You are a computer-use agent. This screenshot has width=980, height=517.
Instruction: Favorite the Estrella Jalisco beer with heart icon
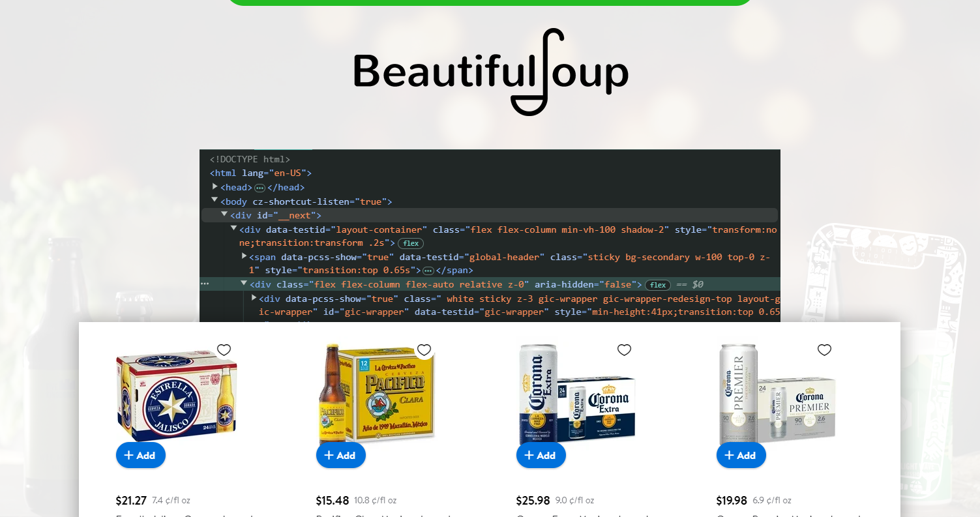224,350
